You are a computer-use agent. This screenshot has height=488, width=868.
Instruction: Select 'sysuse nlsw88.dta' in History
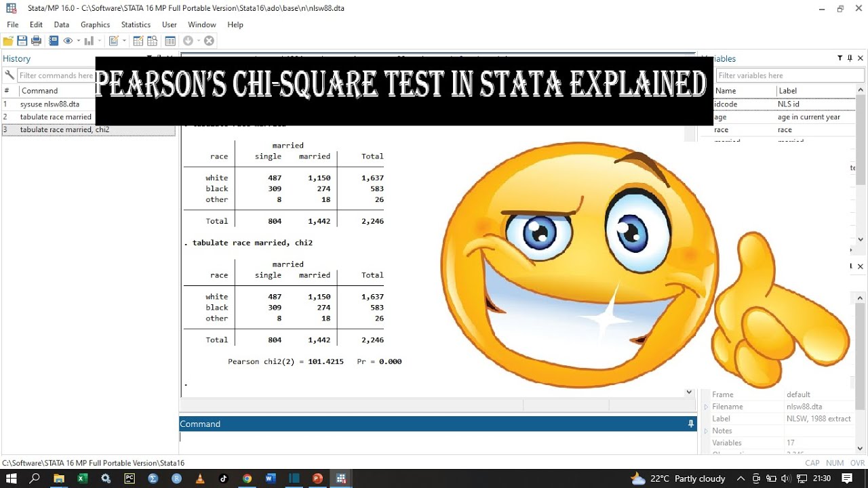pos(50,104)
